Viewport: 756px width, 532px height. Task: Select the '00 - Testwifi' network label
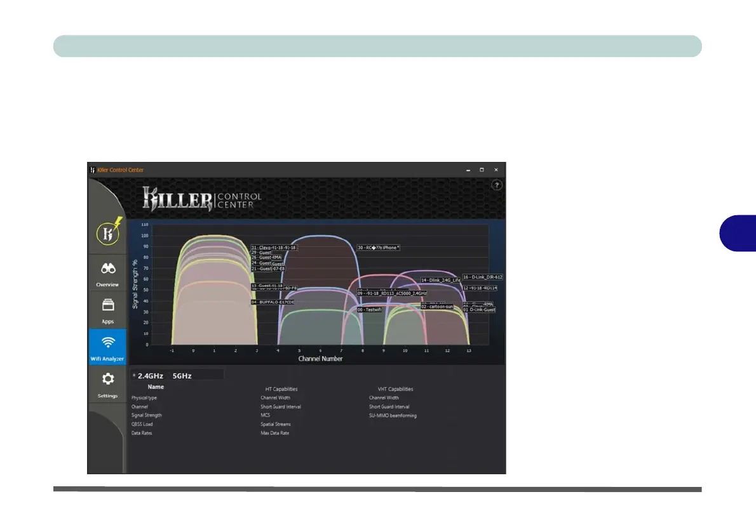tap(369, 310)
